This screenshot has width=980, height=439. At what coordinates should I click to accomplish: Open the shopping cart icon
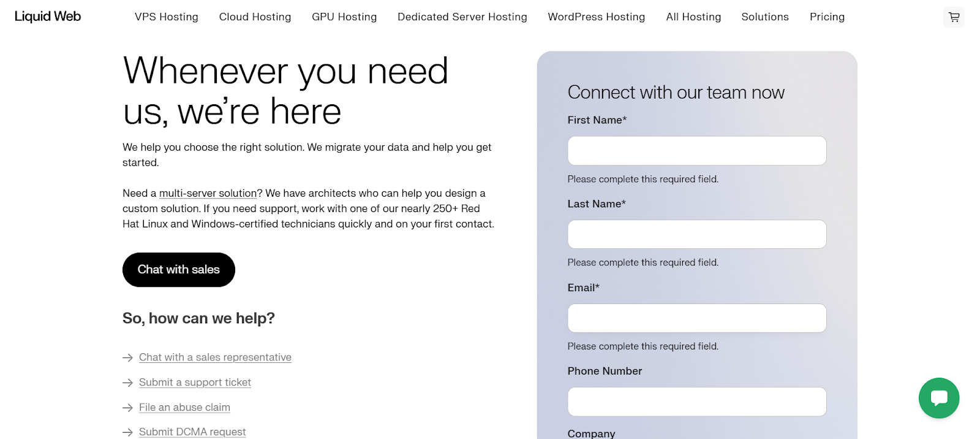(x=954, y=17)
